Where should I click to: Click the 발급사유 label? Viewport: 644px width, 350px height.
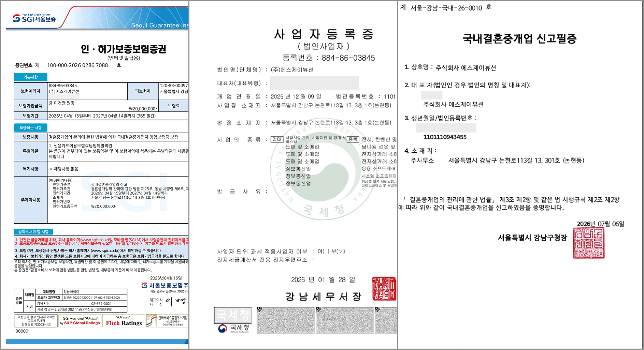[x=239, y=192]
